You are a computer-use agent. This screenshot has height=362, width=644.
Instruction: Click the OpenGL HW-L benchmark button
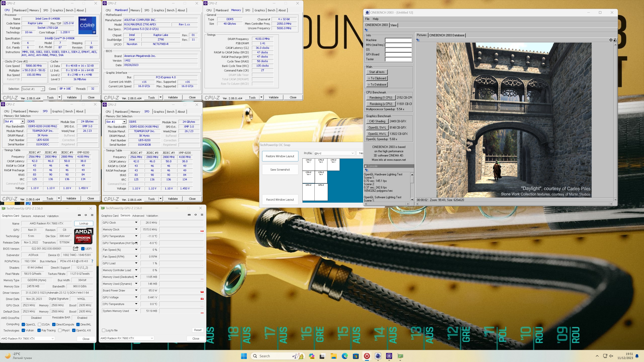click(x=377, y=134)
